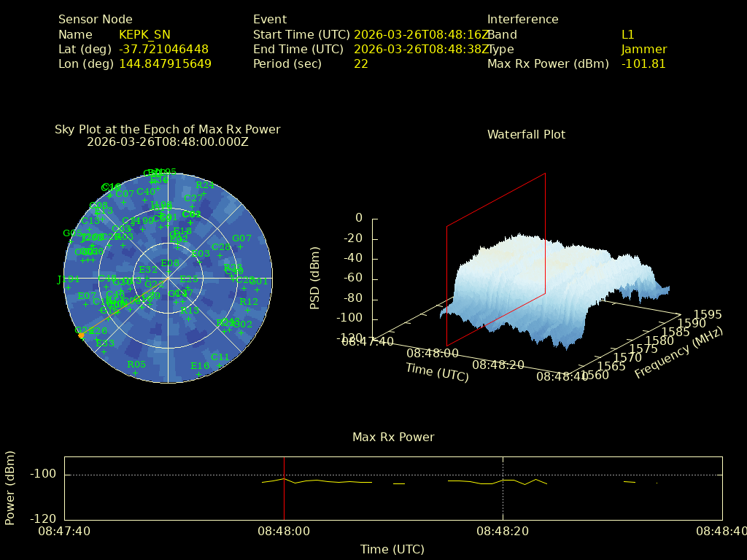Screen dimensions: 747x560
Task: Click the event Start Time value
Action: pos(422,34)
